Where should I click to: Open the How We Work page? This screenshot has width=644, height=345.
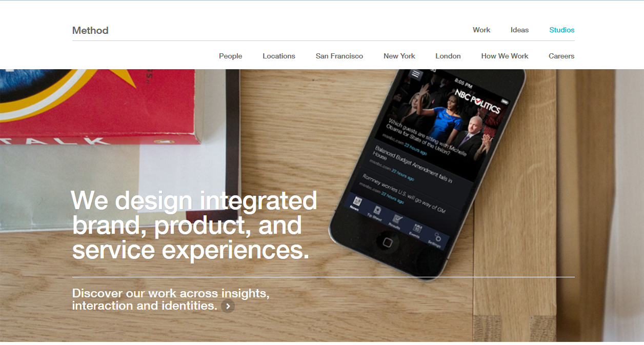(505, 56)
